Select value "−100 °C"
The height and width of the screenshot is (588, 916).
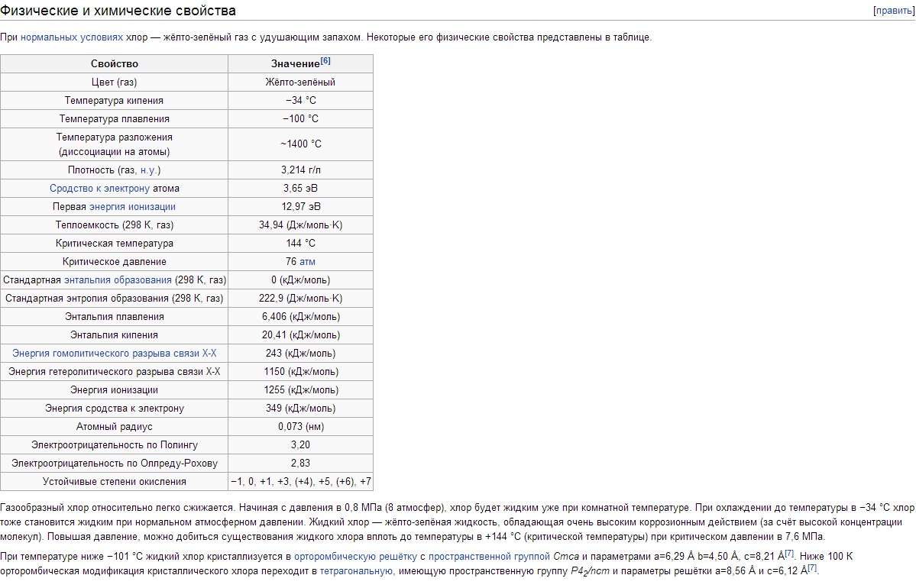[x=300, y=118]
